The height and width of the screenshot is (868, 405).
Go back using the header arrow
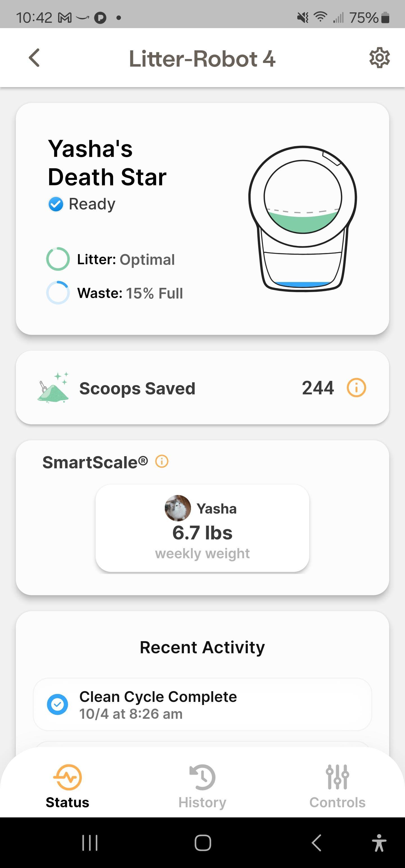tap(34, 58)
